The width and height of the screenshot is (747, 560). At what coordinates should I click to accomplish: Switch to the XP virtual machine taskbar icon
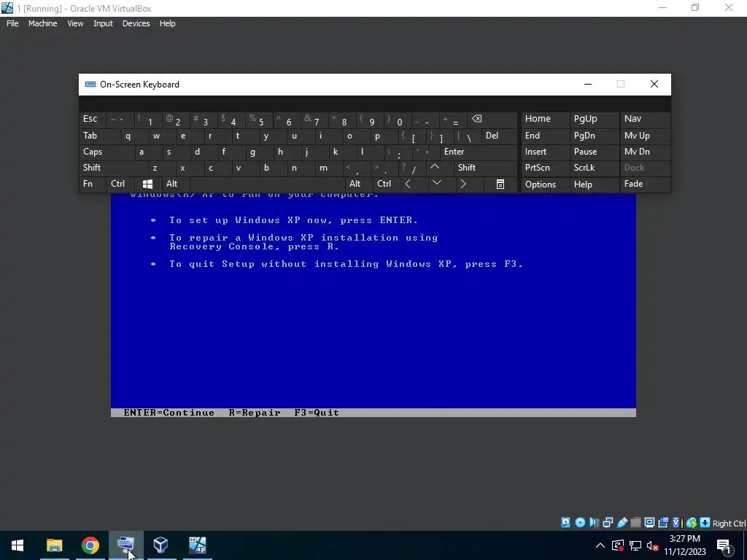click(x=197, y=545)
